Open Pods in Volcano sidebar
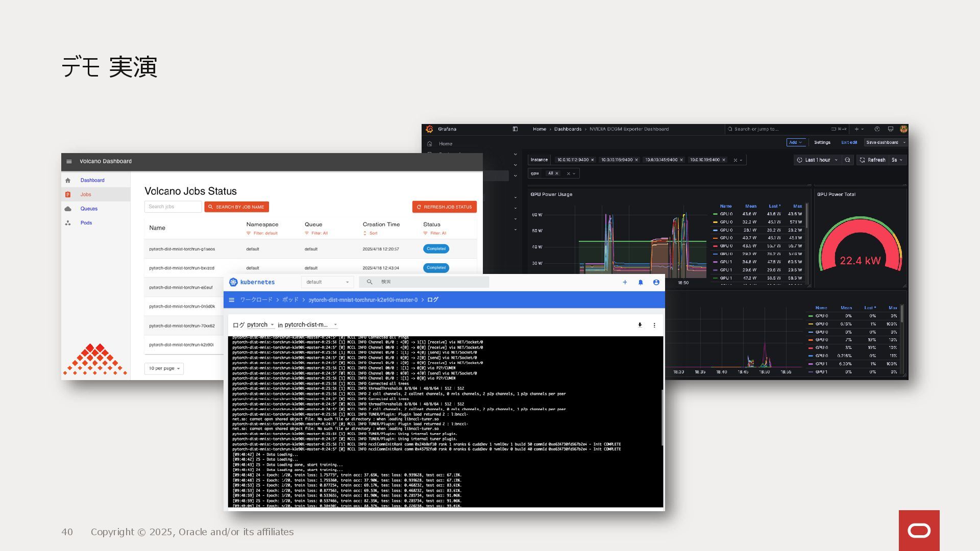 pyautogui.click(x=86, y=223)
